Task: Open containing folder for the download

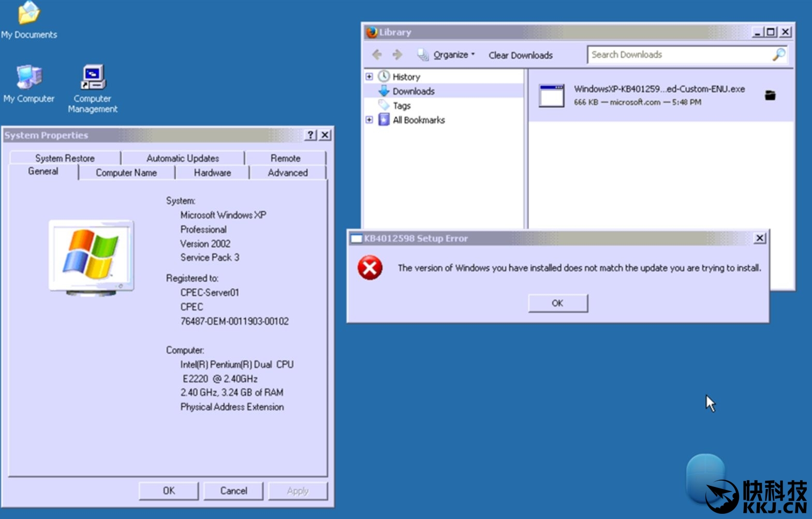Action: 770,95
